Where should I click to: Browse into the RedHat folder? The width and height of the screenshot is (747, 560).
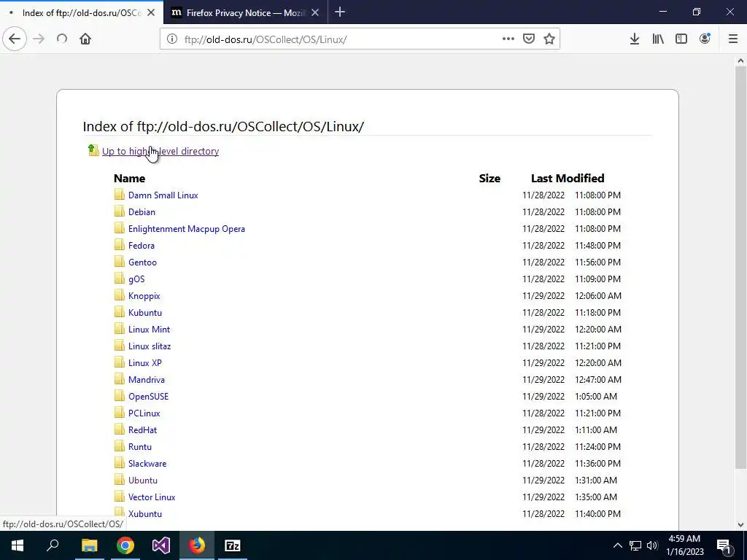[x=142, y=429]
